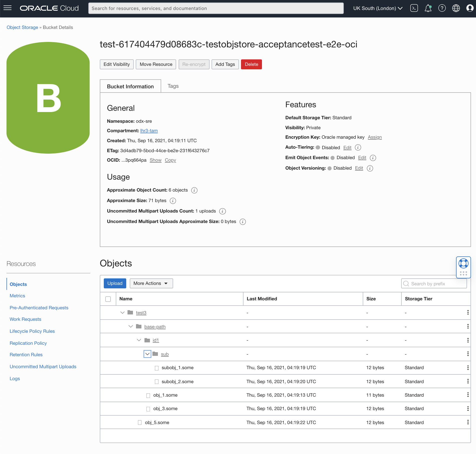Open Work Requests in Resources
Viewport: 476px width, 454px height.
tap(25, 319)
